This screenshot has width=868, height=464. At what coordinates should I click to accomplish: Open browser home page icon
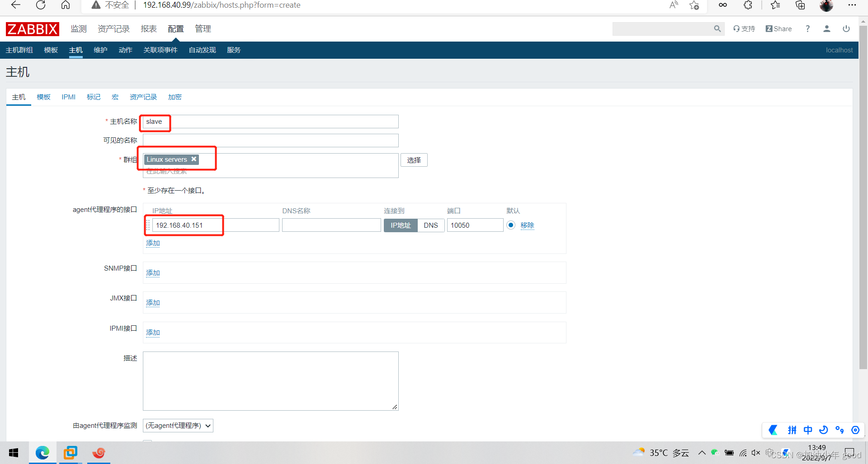coord(66,5)
